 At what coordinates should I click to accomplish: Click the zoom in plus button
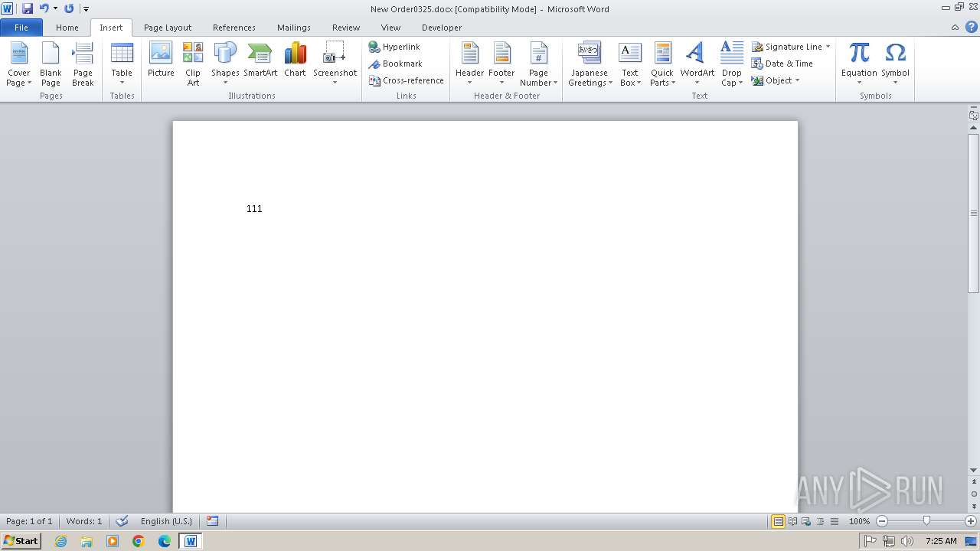click(970, 521)
